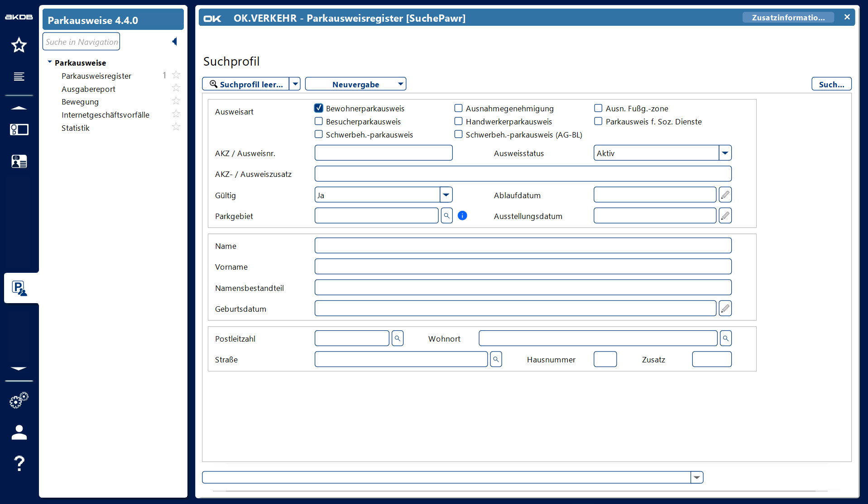Image resolution: width=868 pixels, height=504 pixels.
Task: Click the Zusatzinformatio... button
Action: (788, 18)
